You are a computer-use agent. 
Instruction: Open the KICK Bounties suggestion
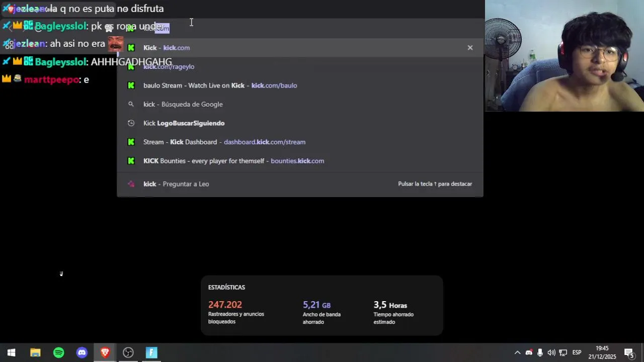[x=300, y=161]
